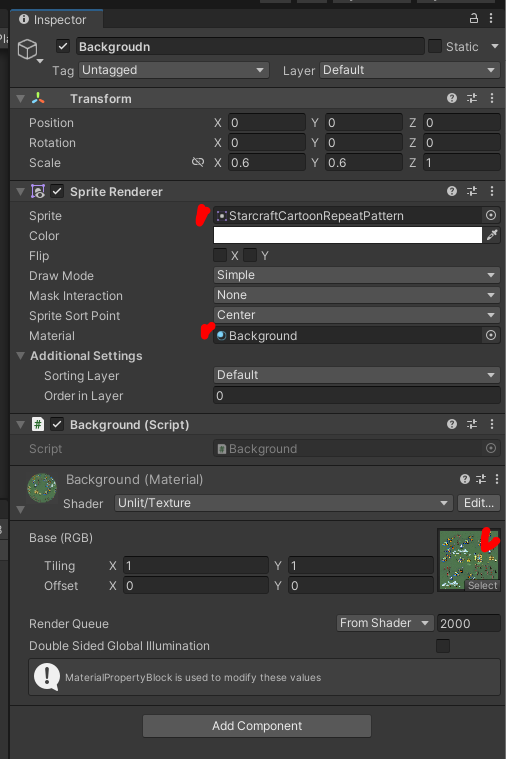
Task: Click the shader Edit... button
Action: [x=478, y=503]
